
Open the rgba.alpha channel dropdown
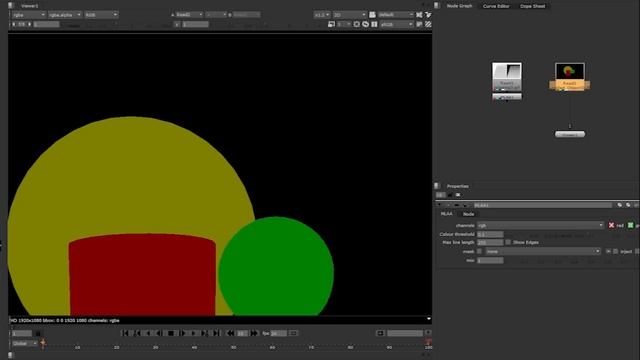tap(65, 15)
